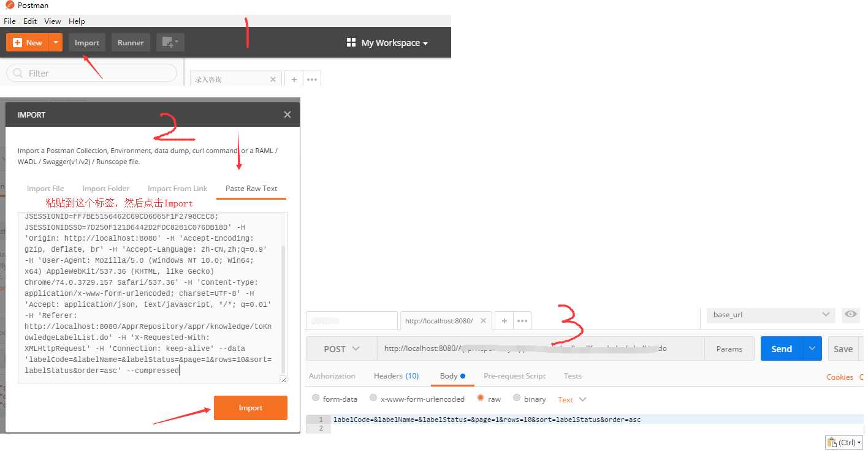Open the Text format dropdown
The width and height of the screenshot is (868, 452).
(x=572, y=399)
